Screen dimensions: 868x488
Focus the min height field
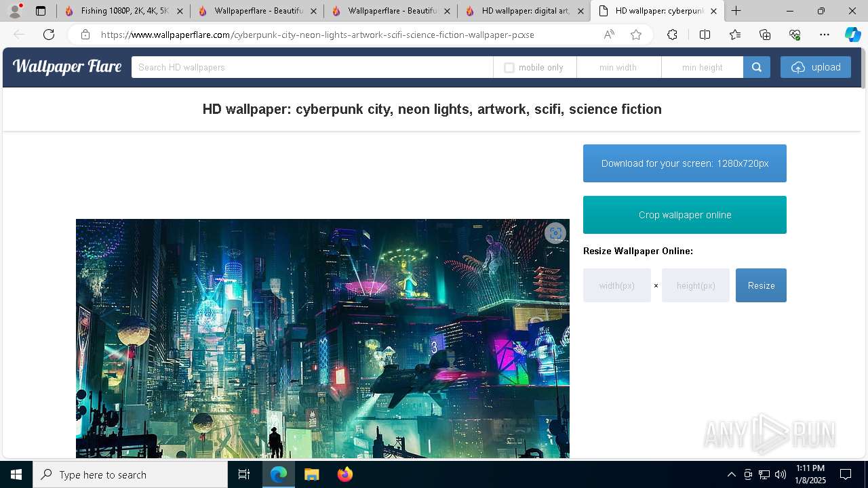(x=702, y=67)
